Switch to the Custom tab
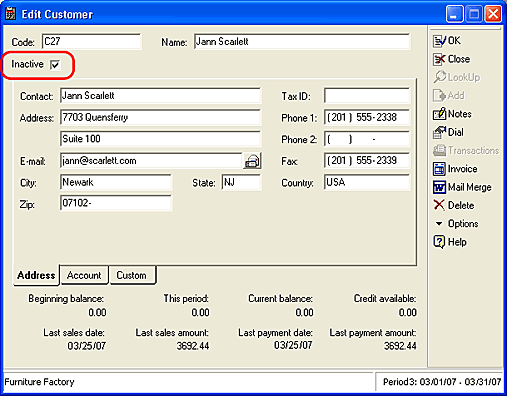The height and width of the screenshot is (396, 507). [x=132, y=275]
